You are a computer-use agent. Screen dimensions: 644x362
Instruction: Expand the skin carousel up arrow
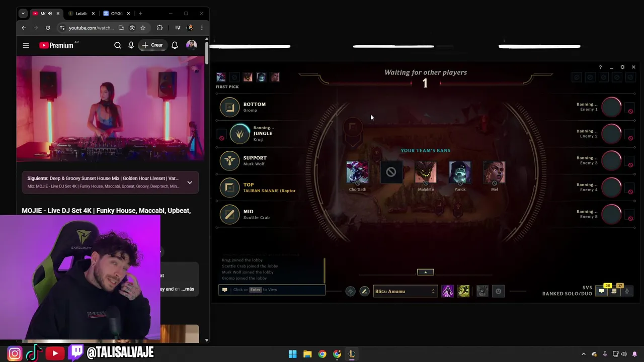point(425,272)
